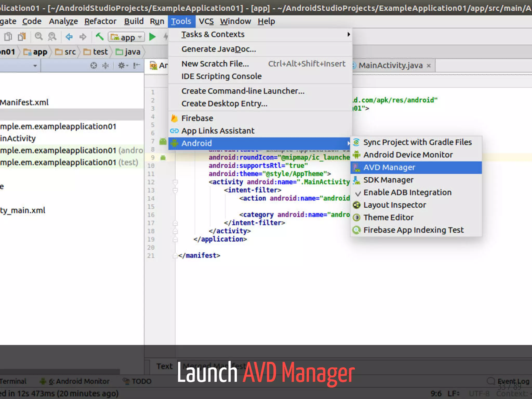Select inActivity in project tree
Image resolution: width=532 pixels, height=399 pixels.
[x=18, y=138]
